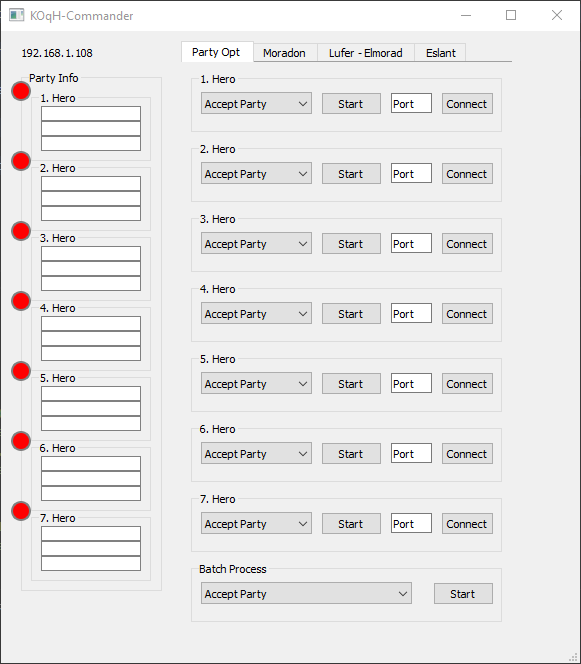Open the Lufer - Elmorad tab
581x664 pixels.
click(x=366, y=53)
